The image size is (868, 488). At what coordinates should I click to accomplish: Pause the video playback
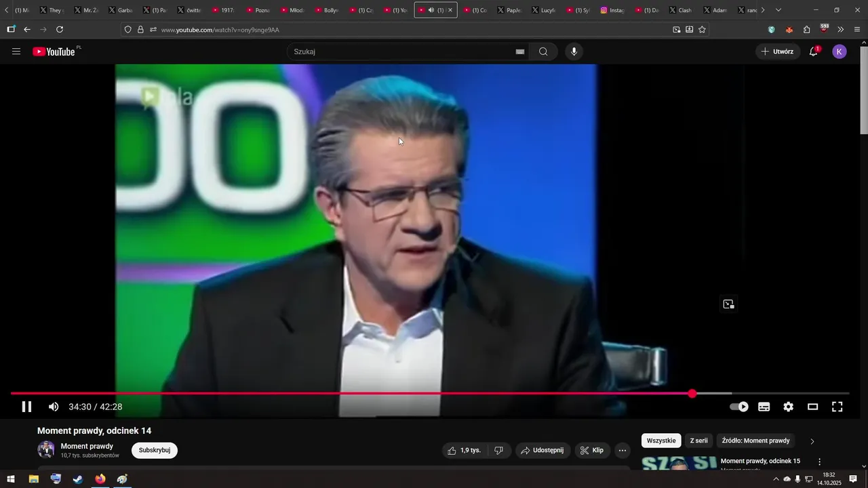(26, 407)
